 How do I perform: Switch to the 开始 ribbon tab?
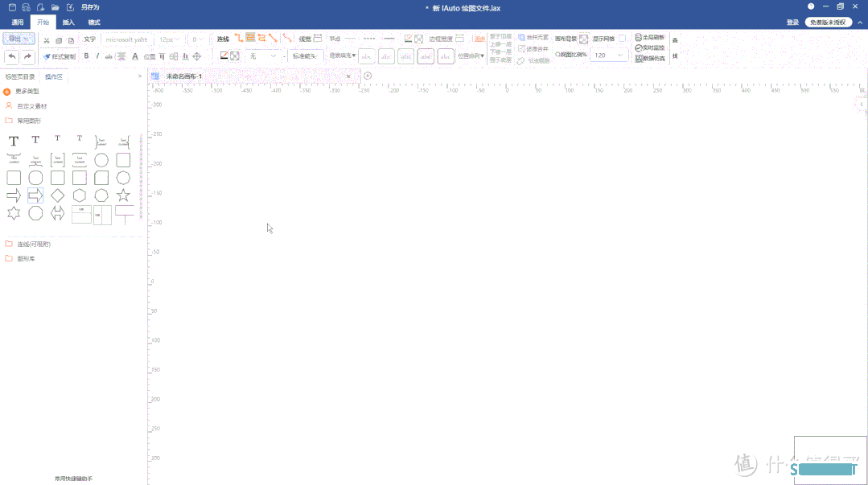43,23
